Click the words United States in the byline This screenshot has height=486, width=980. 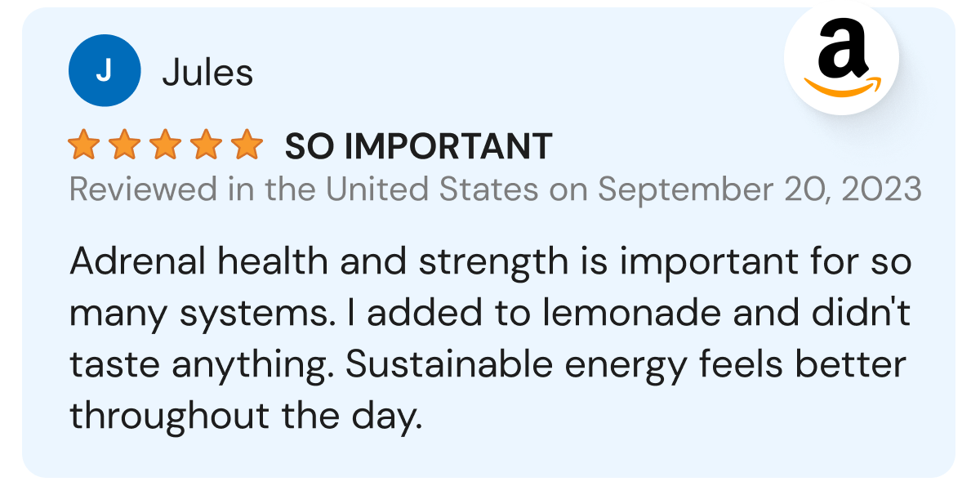click(432, 189)
